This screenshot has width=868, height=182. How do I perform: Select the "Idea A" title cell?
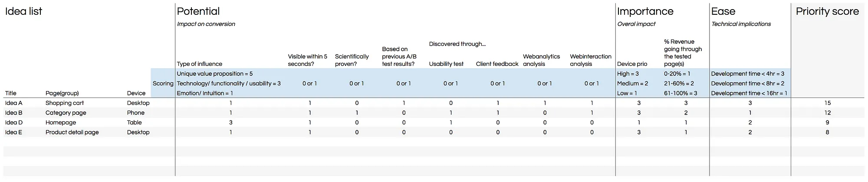[x=13, y=103]
